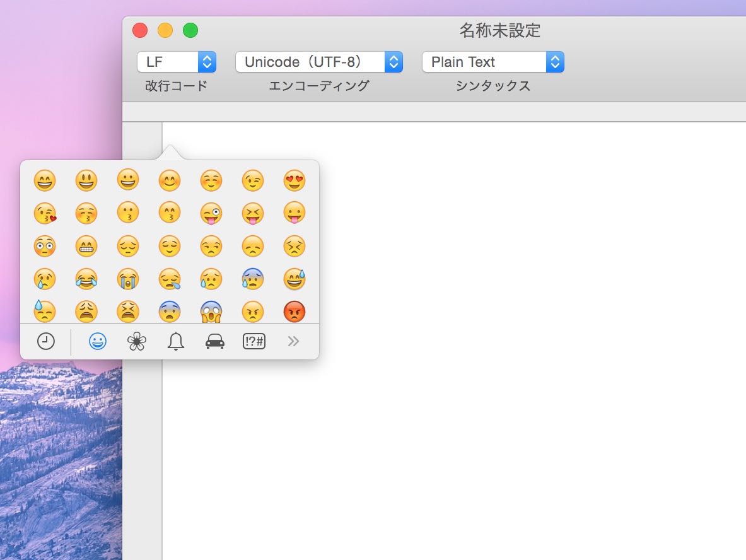Image resolution: width=746 pixels, height=560 pixels.
Task: Insert the downcast face with sweat drop on top
Action: (x=45, y=311)
